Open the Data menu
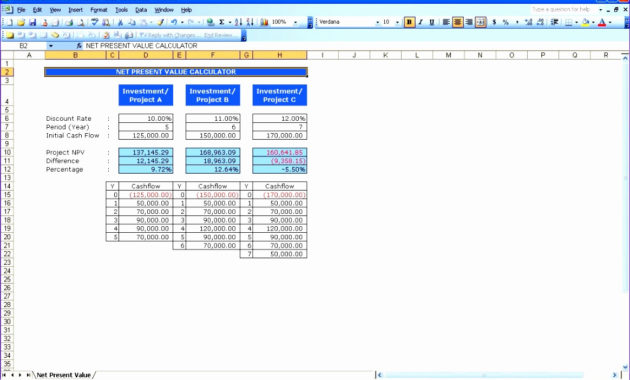This screenshot has height=380, width=630. pos(141,10)
